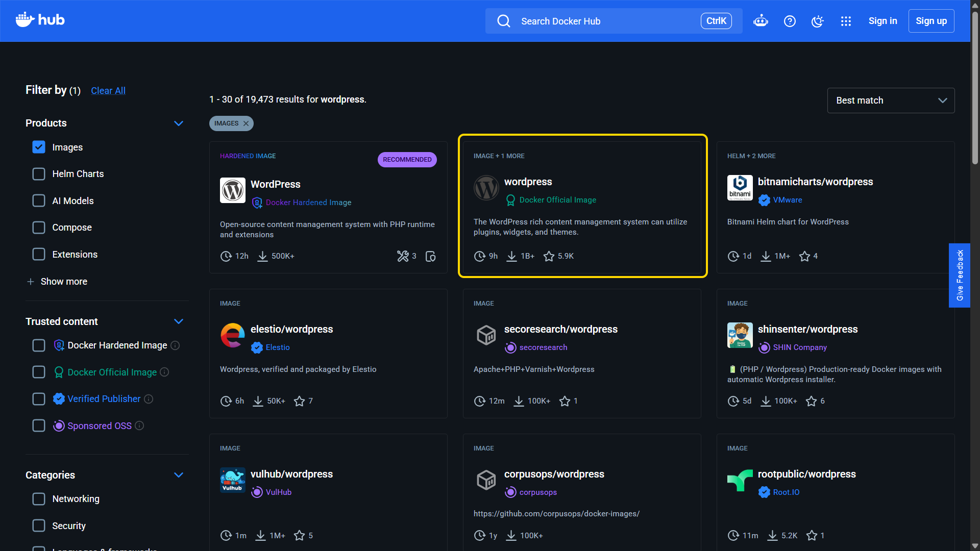Screen dimensions: 980x551
Task: Enable the AI Models filter
Action: [39, 201]
